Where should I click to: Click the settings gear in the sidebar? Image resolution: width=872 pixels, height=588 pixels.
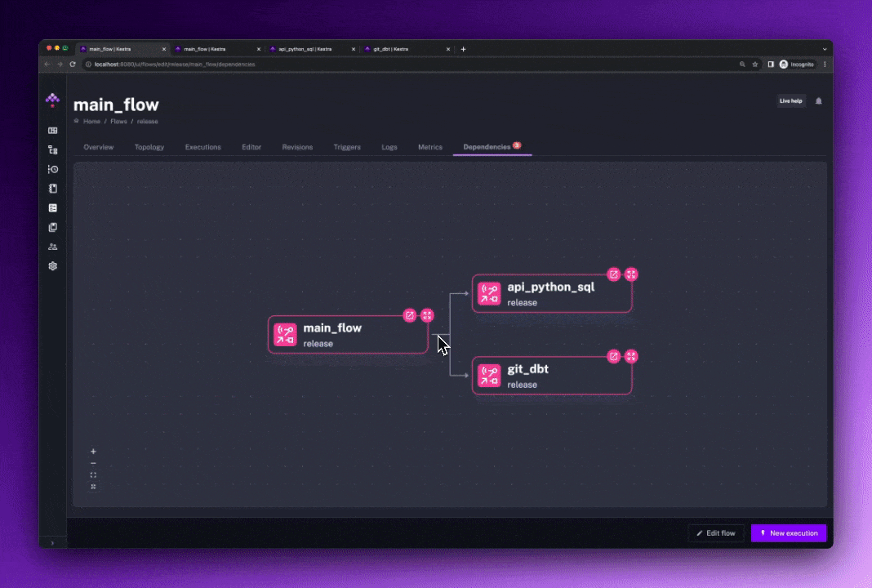coord(53,266)
